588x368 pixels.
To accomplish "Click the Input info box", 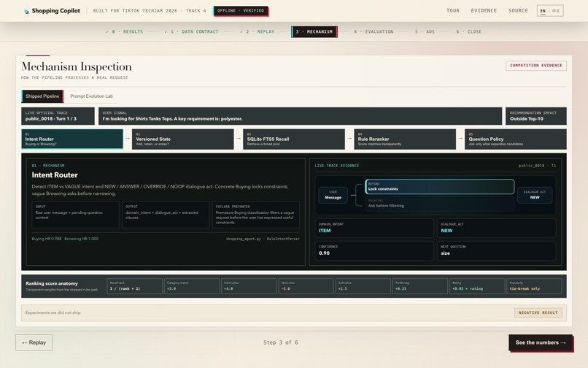I will click(75, 215).
